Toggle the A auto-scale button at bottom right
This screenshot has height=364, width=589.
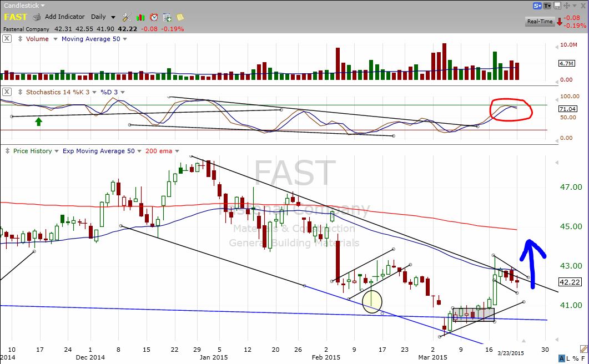562,358
